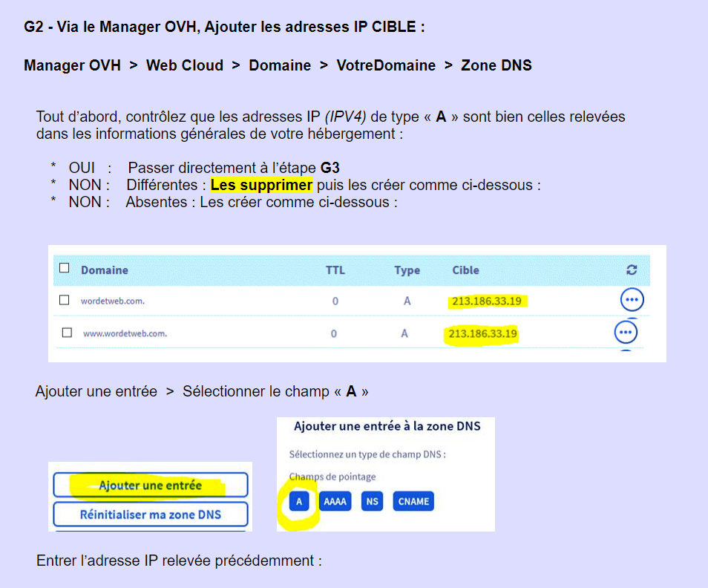
Task: Click the Ajouter une entrée button
Action: 150,486
